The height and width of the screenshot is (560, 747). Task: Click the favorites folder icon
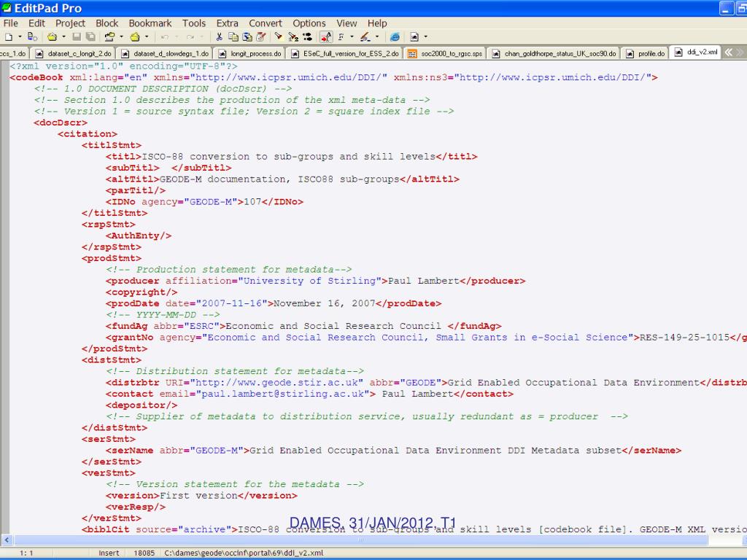135,36
